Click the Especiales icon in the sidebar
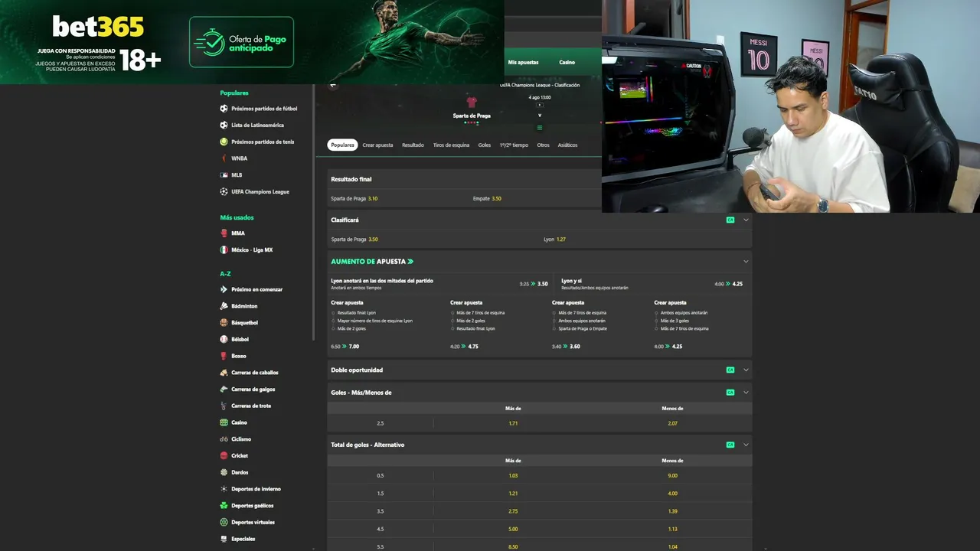The width and height of the screenshot is (980, 551). tap(224, 539)
